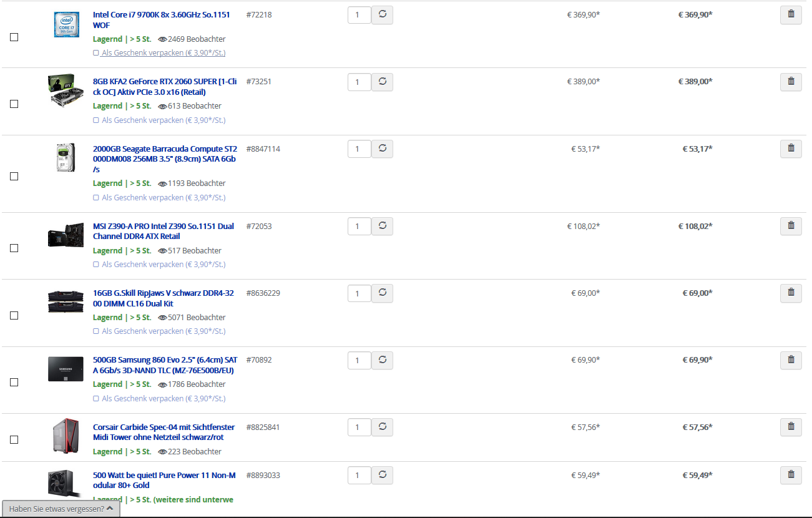812x518 pixels.
Task: Refresh quantity for Intel Core i7 9700K
Action: click(382, 15)
